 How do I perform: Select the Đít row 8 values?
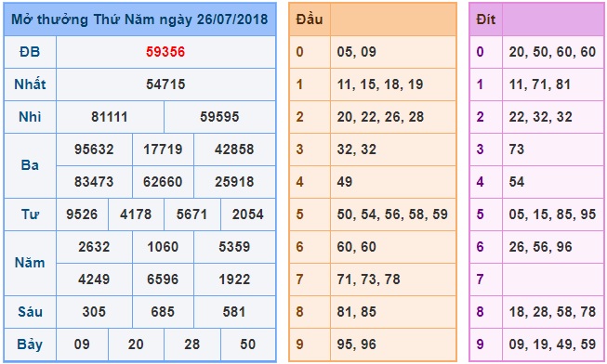pos(552,312)
